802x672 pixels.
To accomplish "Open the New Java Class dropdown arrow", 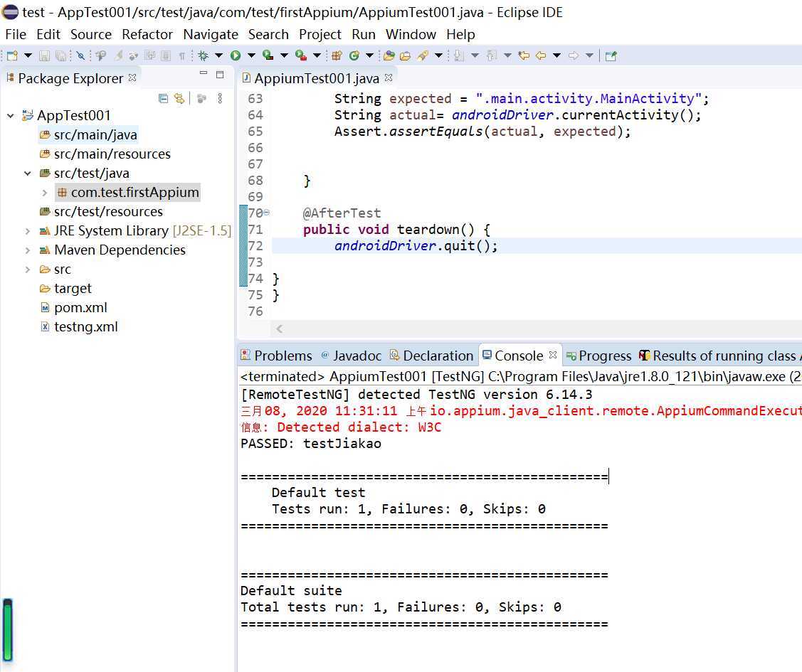I will point(370,55).
